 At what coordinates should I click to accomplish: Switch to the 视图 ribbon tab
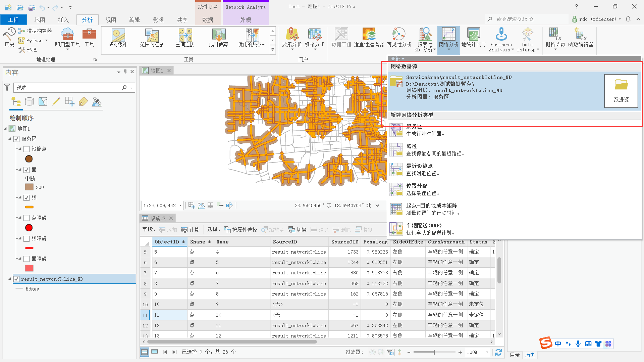tap(111, 19)
